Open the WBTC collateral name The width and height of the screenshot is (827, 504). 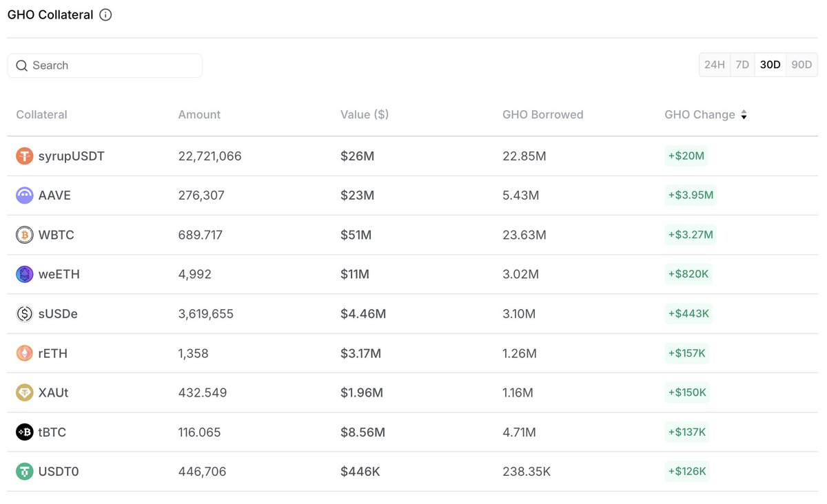tap(57, 235)
